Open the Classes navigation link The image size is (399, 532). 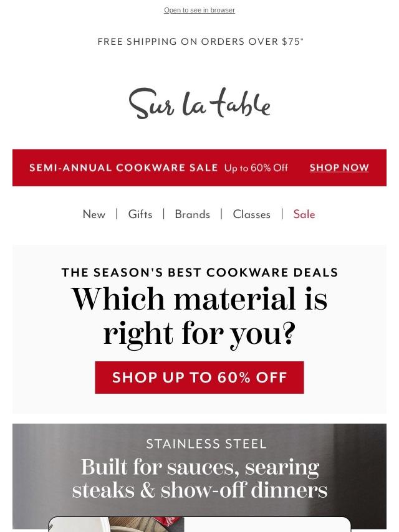(251, 214)
